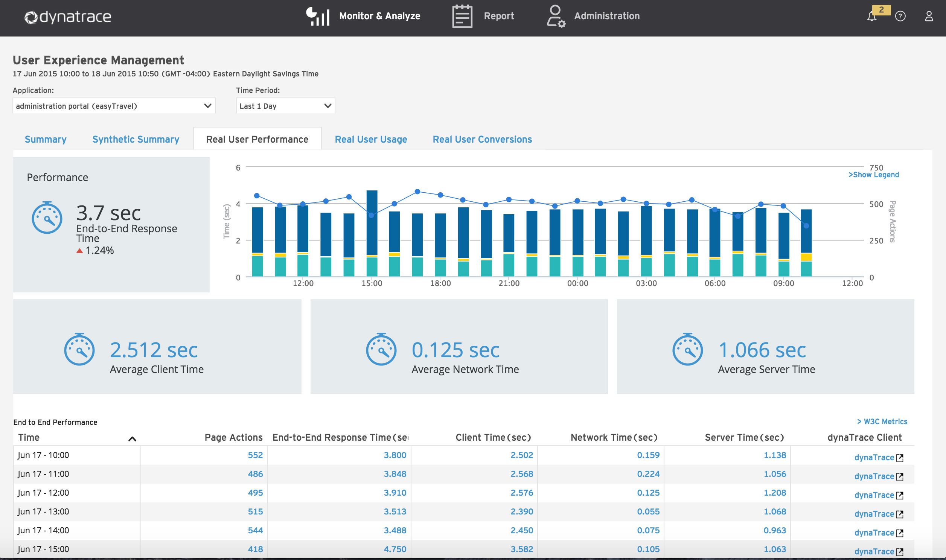Open the help question mark icon
This screenshot has height=560, width=946.
click(x=900, y=16)
